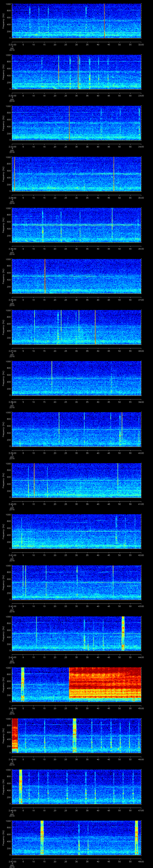Select the spectrogram panel starting at 2:46:00
Viewport: 153px width, 868px height.
pyautogui.click(x=76, y=787)
